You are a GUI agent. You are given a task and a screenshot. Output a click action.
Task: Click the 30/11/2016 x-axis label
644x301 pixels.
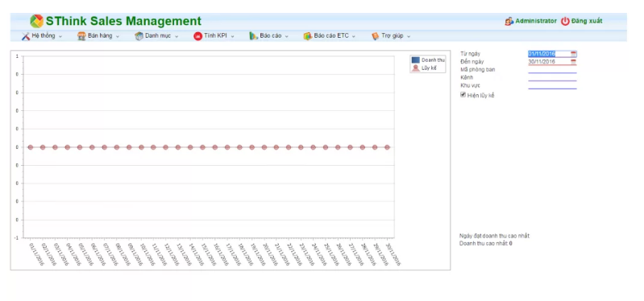point(393,254)
